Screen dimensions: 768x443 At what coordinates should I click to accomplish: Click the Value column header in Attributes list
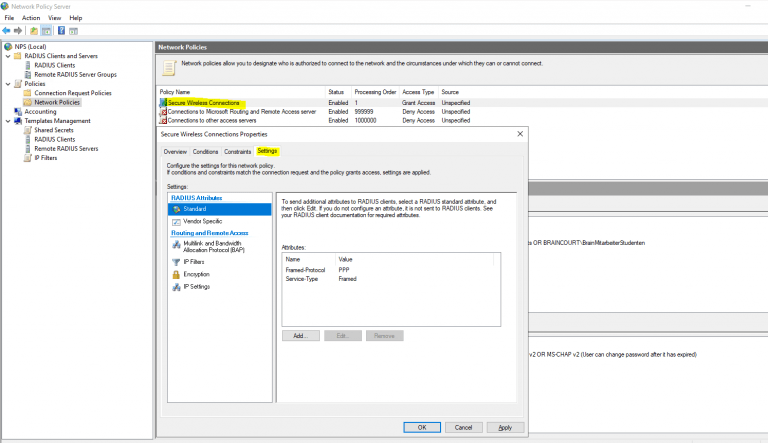414,259
